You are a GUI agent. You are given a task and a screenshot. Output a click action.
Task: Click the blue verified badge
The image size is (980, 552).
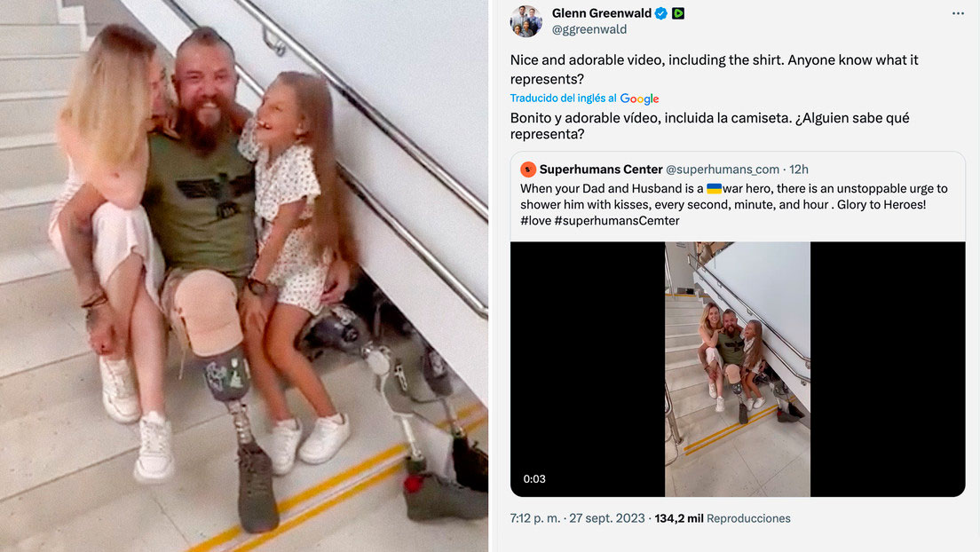[x=660, y=13]
